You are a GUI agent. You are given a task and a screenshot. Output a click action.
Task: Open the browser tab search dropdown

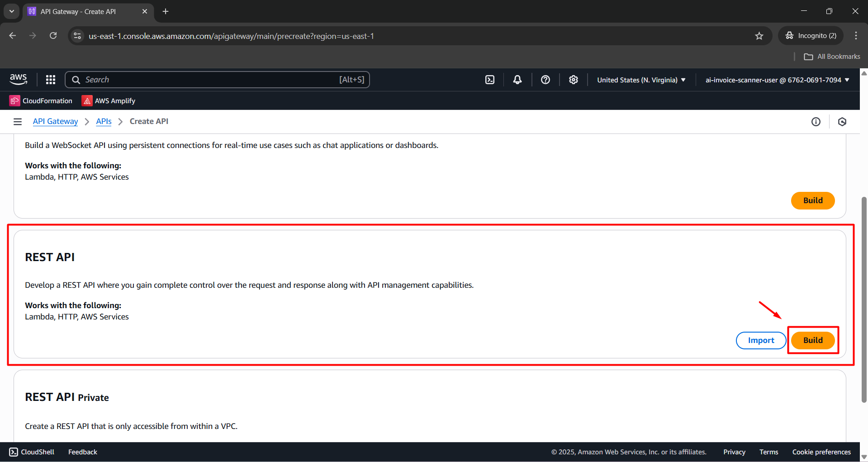pos(12,11)
